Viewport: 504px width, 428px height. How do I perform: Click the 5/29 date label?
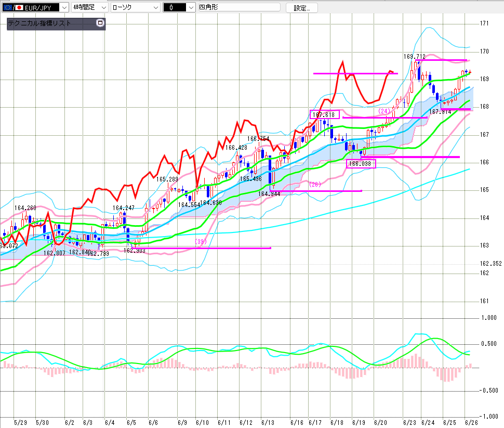(21, 422)
